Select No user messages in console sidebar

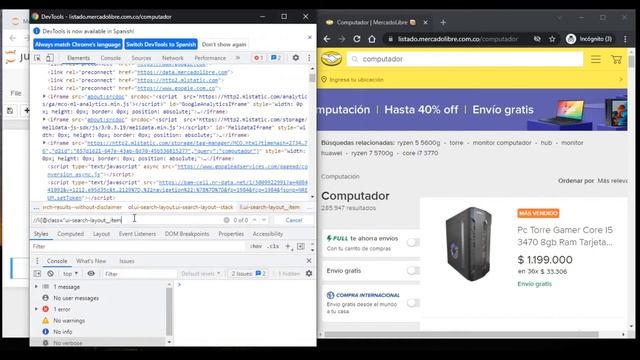click(76, 298)
